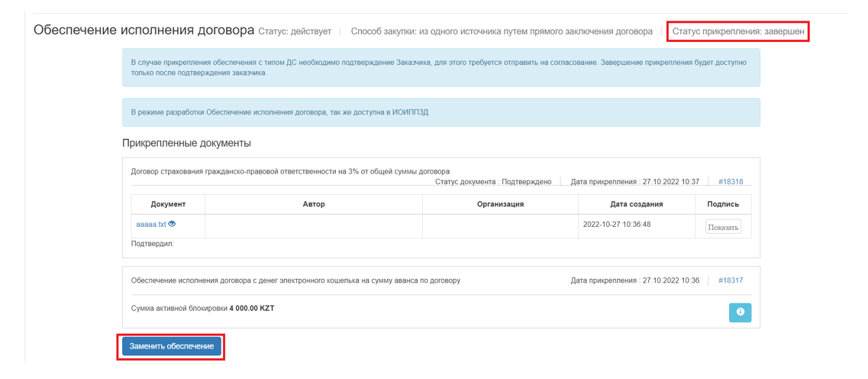Click the Дата создания column header
The image size is (868, 379).
click(x=636, y=204)
